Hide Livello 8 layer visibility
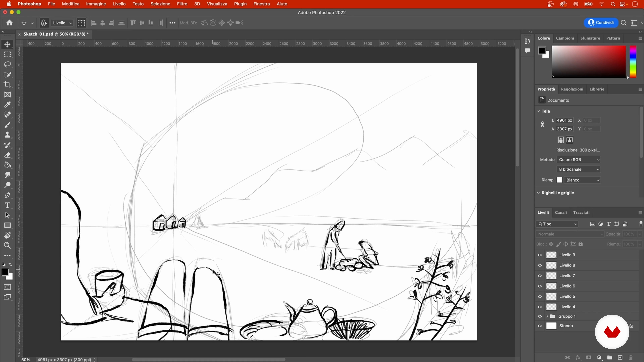This screenshot has width=644, height=362. [x=540, y=265]
